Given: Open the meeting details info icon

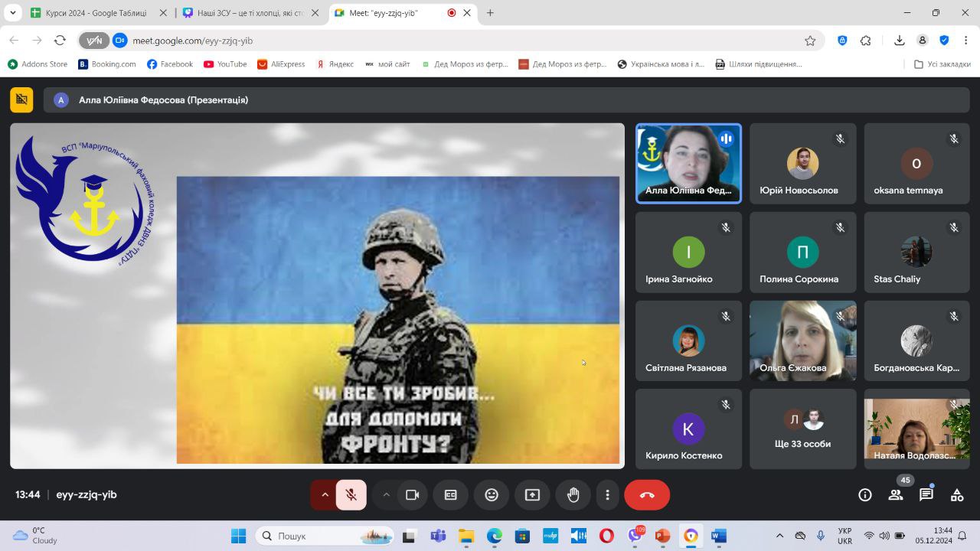Looking at the screenshot, I should 865,494.
